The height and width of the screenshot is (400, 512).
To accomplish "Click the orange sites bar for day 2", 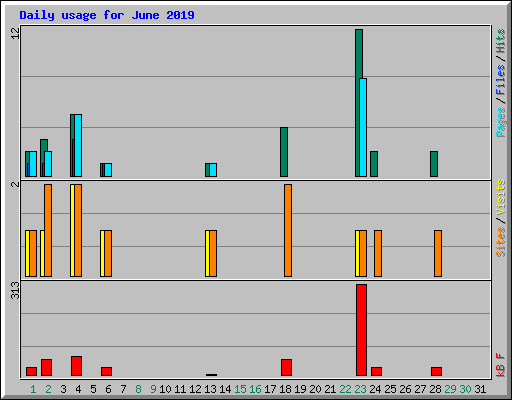I will click(x=48, y=230).
